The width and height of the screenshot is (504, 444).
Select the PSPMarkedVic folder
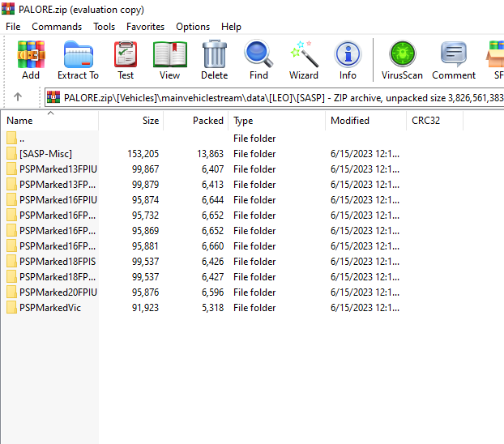click(49, 308)
